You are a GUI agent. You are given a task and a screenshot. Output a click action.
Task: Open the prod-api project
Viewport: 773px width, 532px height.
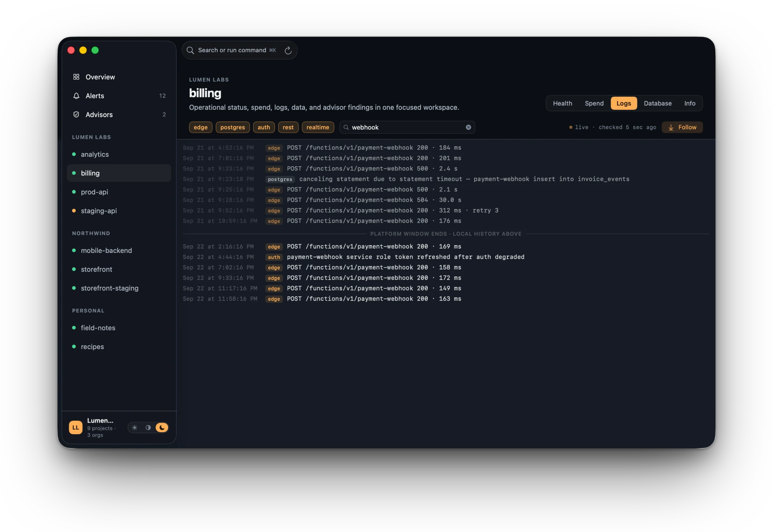coord(119,192)
